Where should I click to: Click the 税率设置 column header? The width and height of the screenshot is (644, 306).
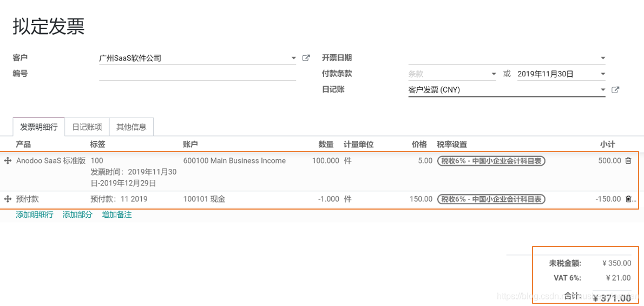pos(452,145)
